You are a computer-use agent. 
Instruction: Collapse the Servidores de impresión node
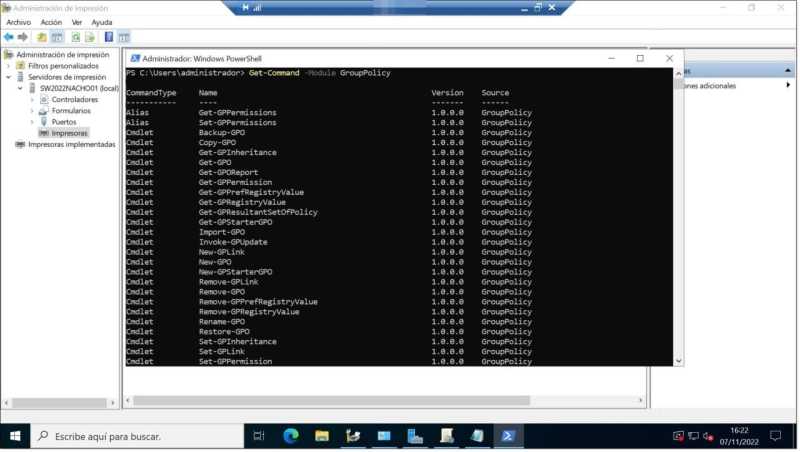point(8,77)
